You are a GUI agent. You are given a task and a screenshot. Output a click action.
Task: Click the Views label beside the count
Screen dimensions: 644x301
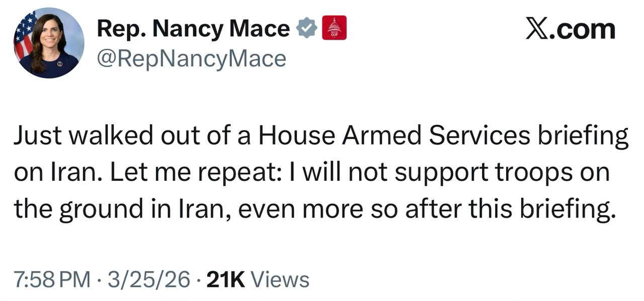pos(279,279)
